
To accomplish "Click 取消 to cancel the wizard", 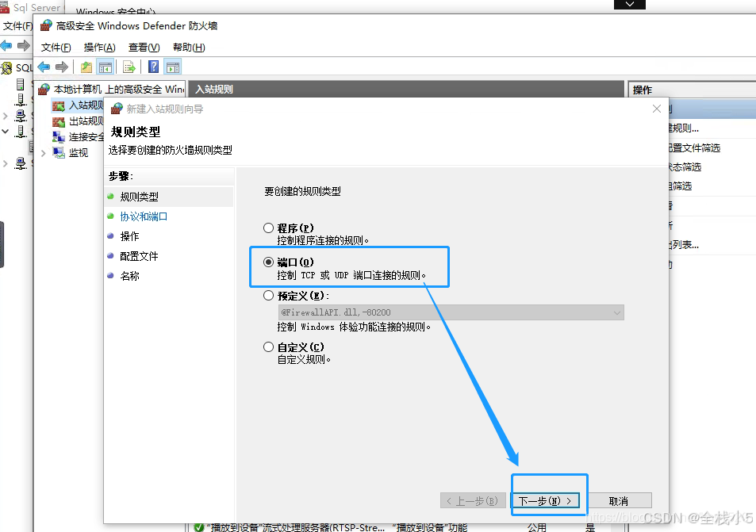I will (x=619, y=499).
